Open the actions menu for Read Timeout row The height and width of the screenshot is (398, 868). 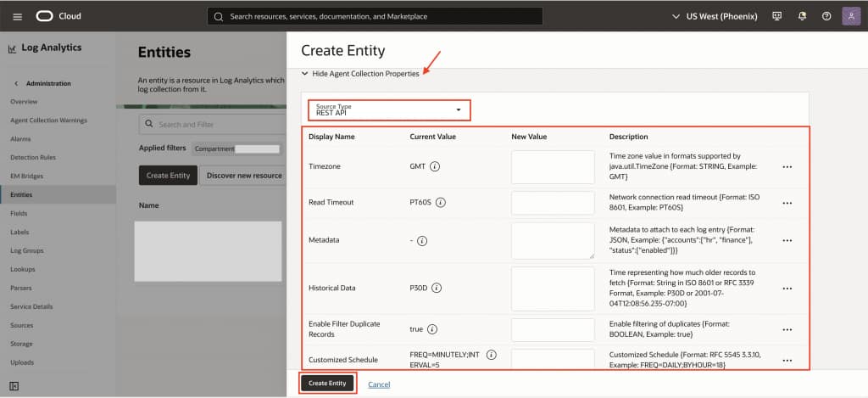787,204
